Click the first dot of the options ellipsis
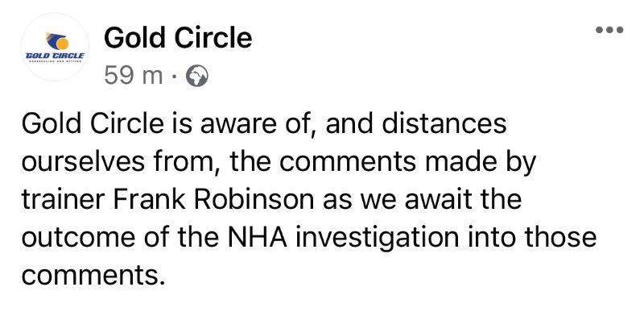The width and height of the screenshot is (644, 312). click(599, 30)
